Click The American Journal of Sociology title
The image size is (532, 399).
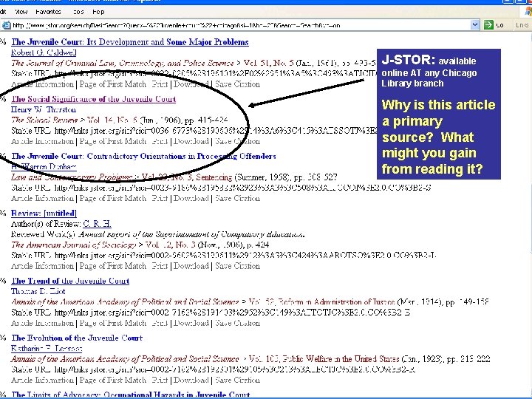(x=73, y=245)
